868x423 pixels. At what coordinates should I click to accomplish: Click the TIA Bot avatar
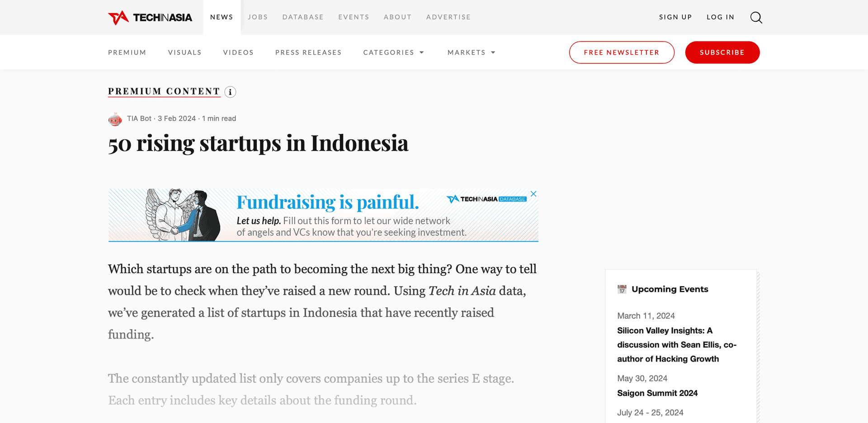[115, 119]
